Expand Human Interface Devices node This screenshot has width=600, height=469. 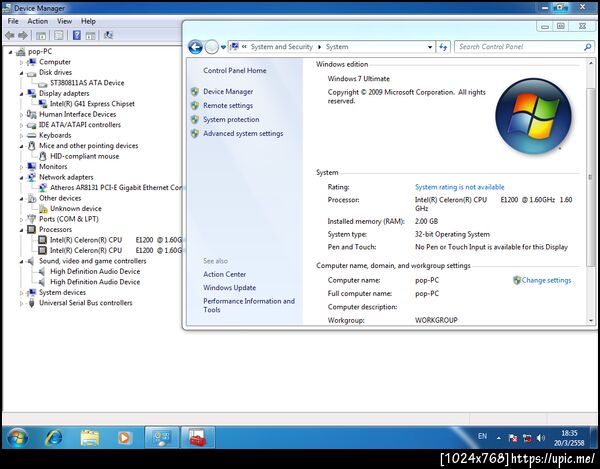point(21,114)
